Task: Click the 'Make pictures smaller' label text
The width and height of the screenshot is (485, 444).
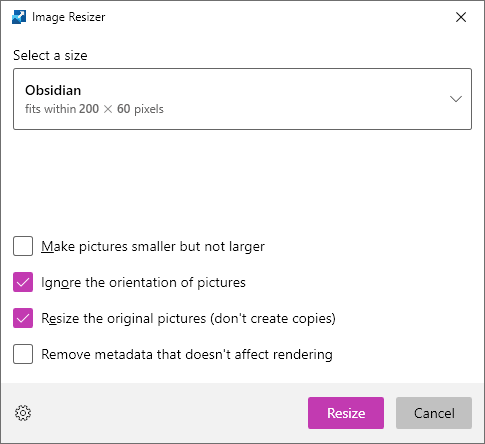Action: 153,247
